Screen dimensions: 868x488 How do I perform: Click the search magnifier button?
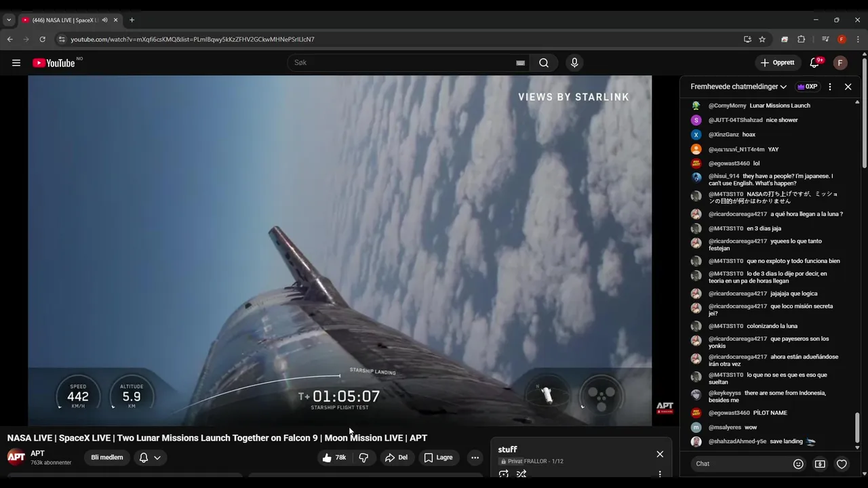(x=544, y=63)
